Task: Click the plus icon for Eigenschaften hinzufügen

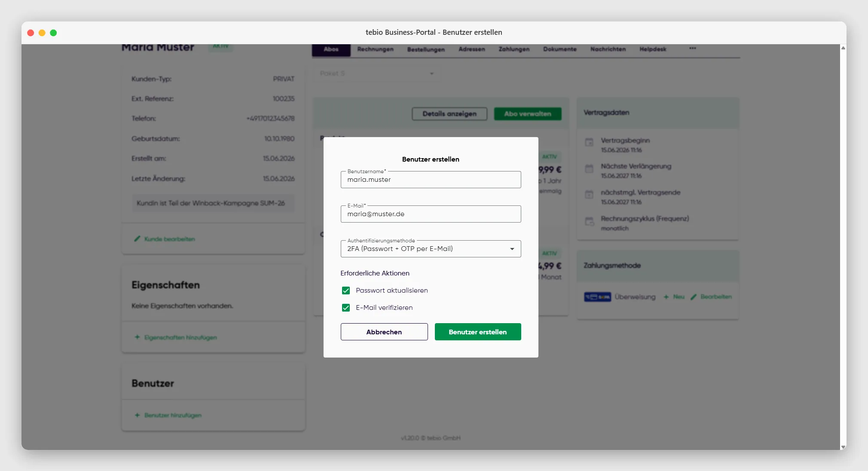Action: click(137, 337)
